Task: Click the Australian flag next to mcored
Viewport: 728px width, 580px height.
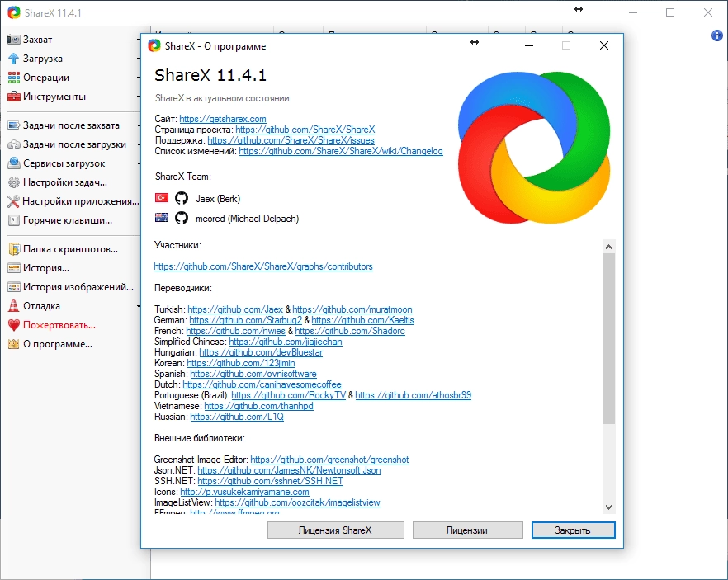Action: pyautogui.click(x=162, y=217)
